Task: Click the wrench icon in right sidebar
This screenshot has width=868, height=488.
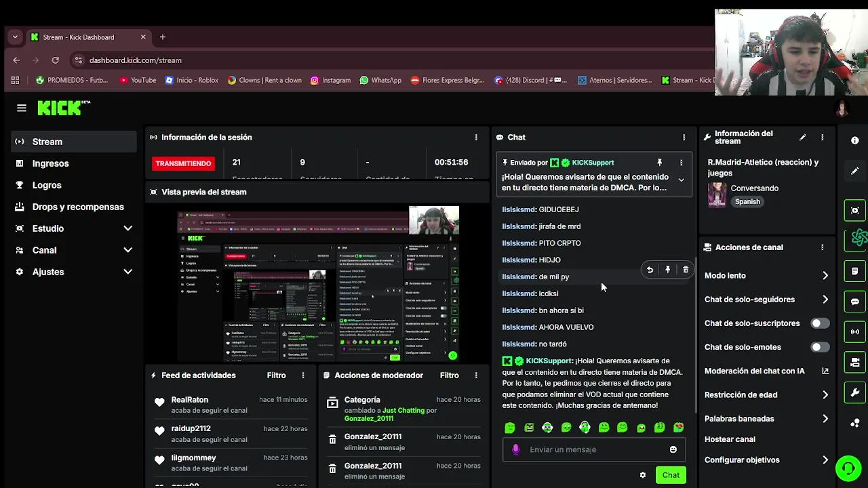Action: (855, 392)
